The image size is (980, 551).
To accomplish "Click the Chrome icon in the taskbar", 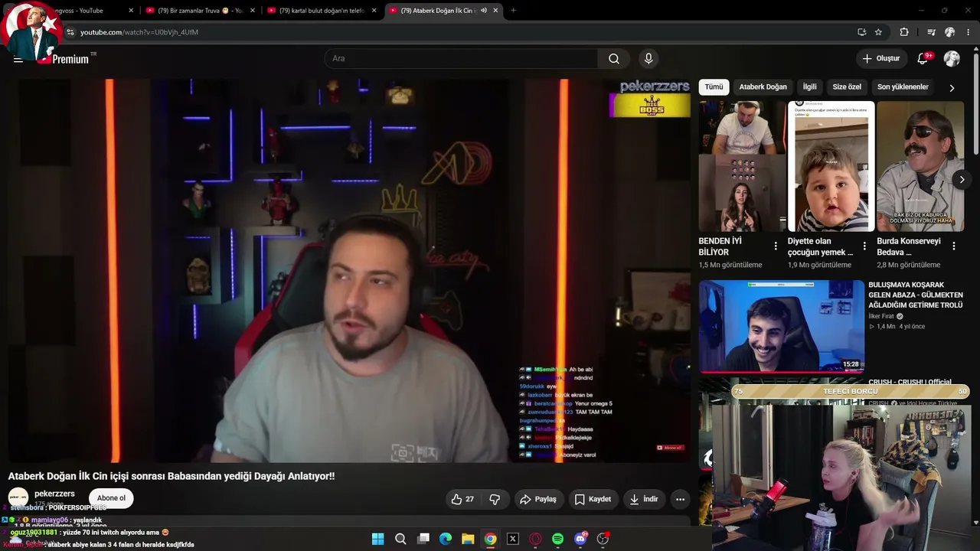I will point(491,540).
